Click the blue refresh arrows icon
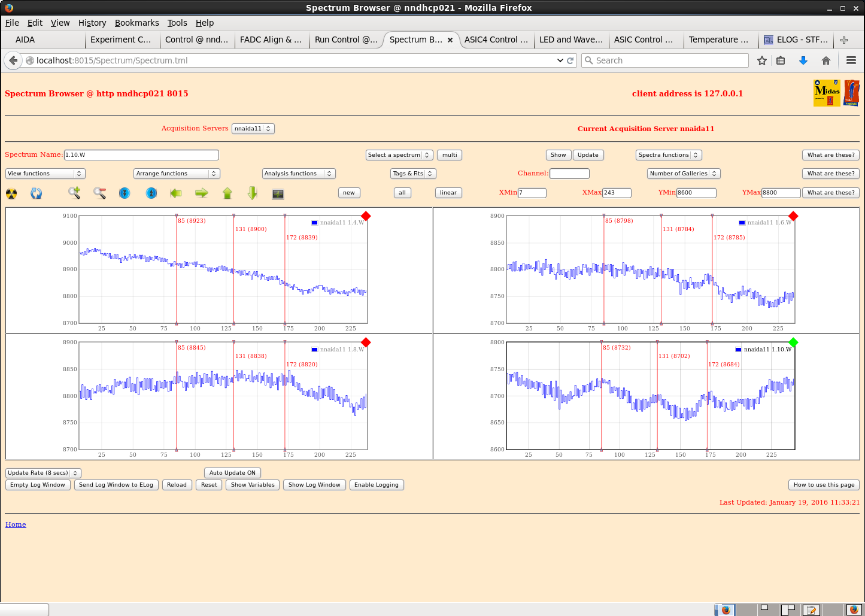This screenshot has width=865, height=616. (x=37, y=193)
